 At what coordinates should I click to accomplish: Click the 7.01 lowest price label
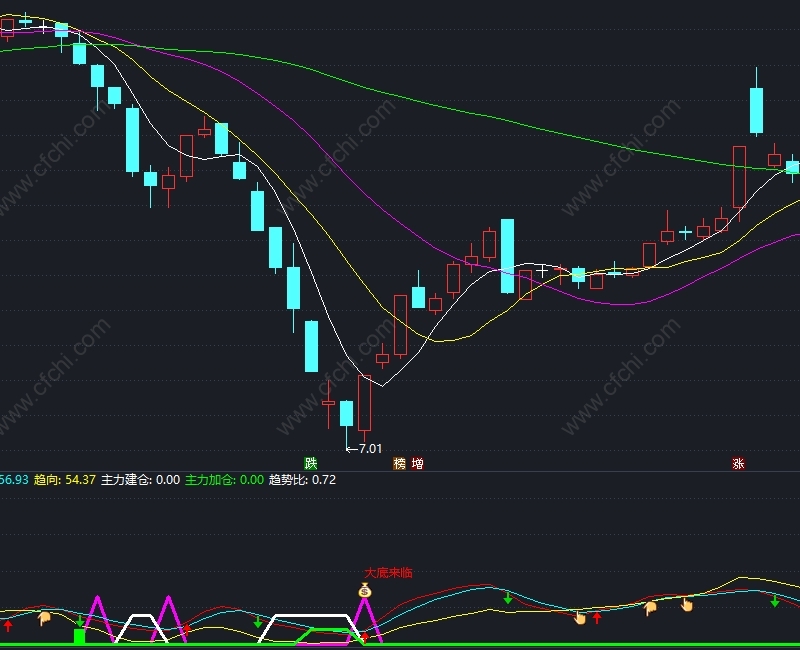point(370,449)
